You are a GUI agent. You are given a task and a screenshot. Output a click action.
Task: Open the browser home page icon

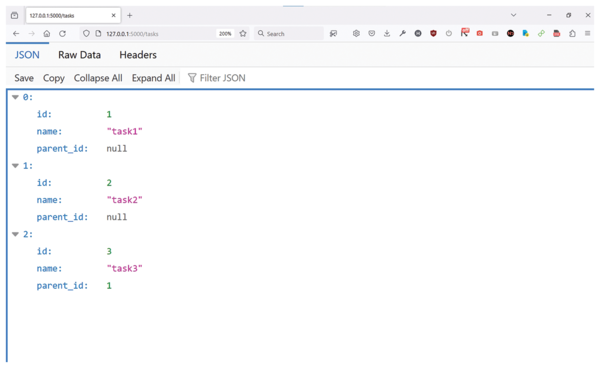(x=47, y=34)
